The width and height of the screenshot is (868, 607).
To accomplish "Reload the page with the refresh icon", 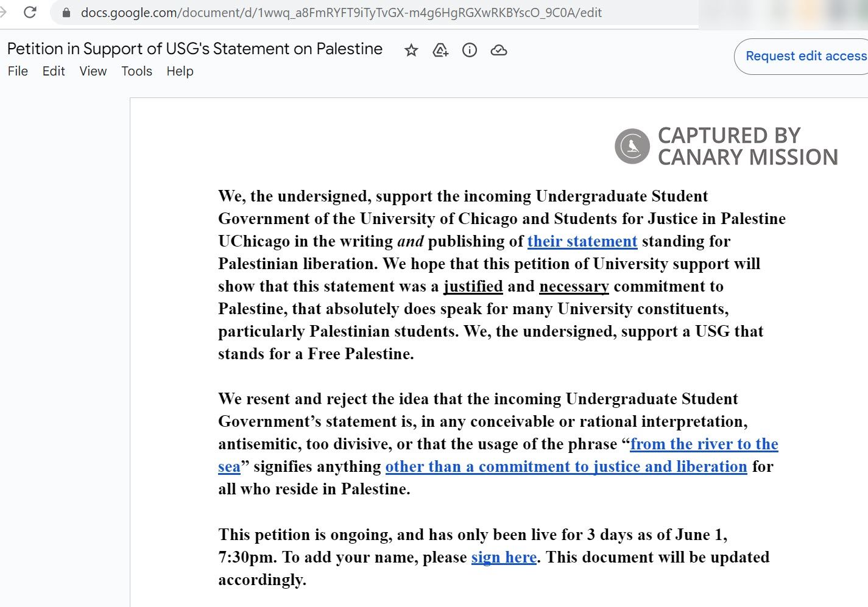I will (30, 12).
